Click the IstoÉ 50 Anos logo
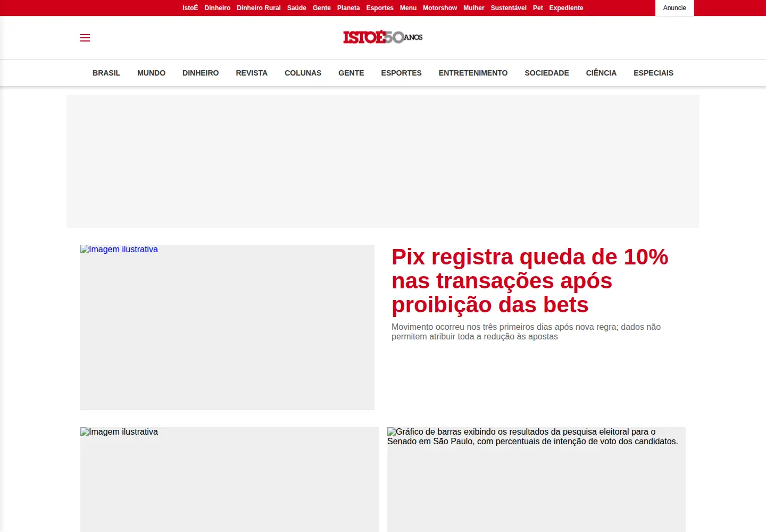Screen dimensions: 766x532 [383, 37]
